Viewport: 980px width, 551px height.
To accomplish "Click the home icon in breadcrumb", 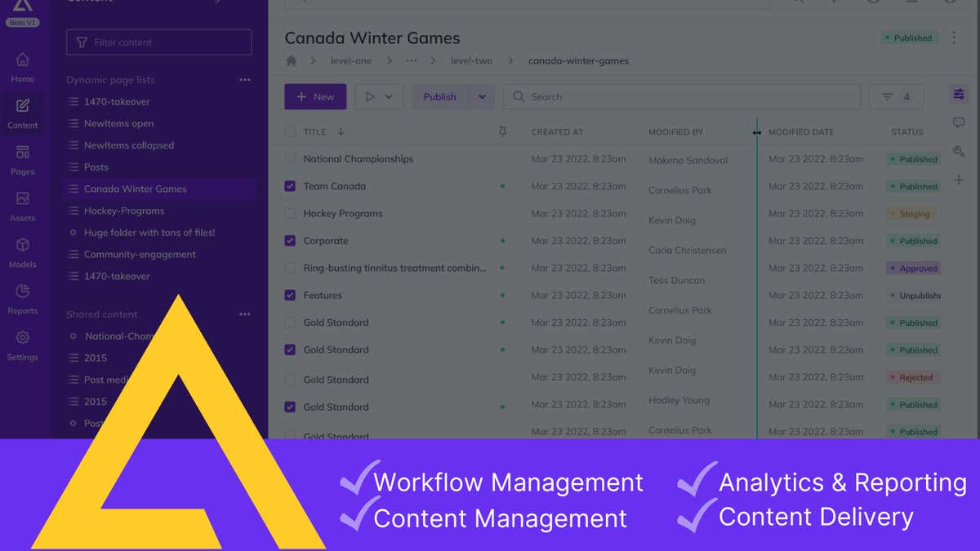I will point(292,60).
